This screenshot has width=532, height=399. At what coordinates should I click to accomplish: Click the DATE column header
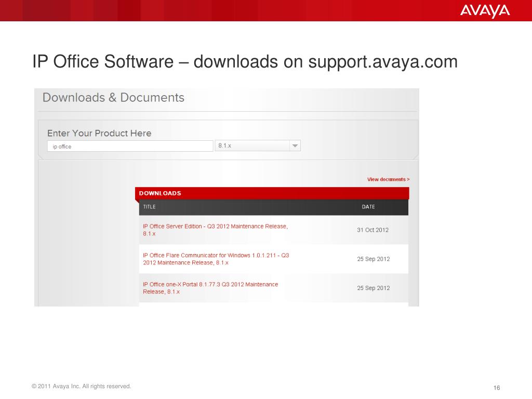(368, 207)
